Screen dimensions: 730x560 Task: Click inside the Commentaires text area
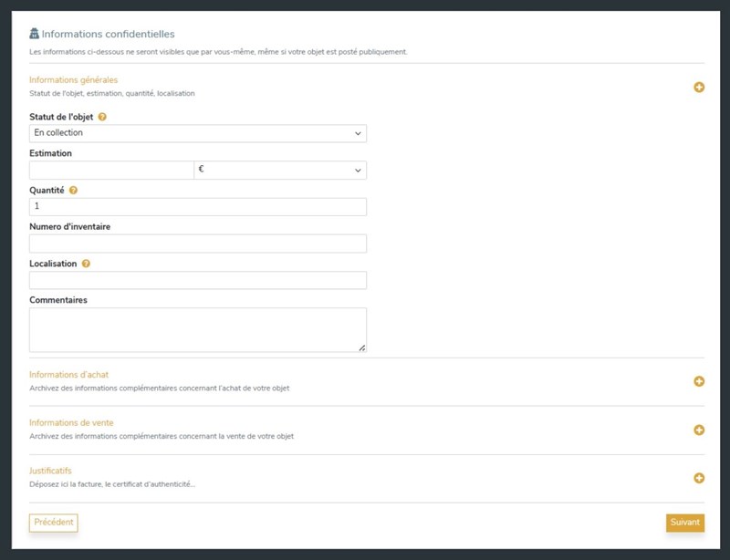click(x=198, y=329)
